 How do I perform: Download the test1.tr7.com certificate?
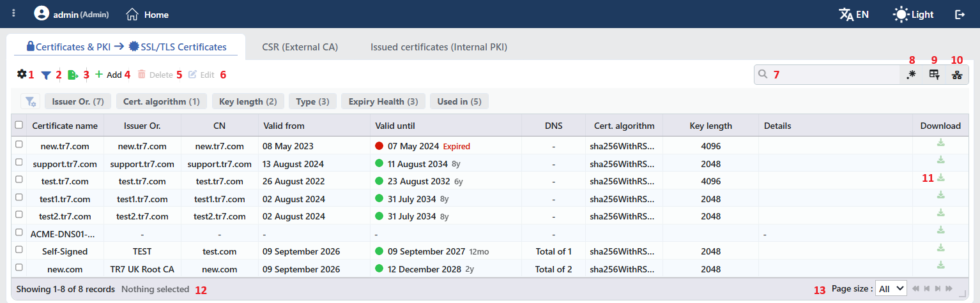pos(940,195)
